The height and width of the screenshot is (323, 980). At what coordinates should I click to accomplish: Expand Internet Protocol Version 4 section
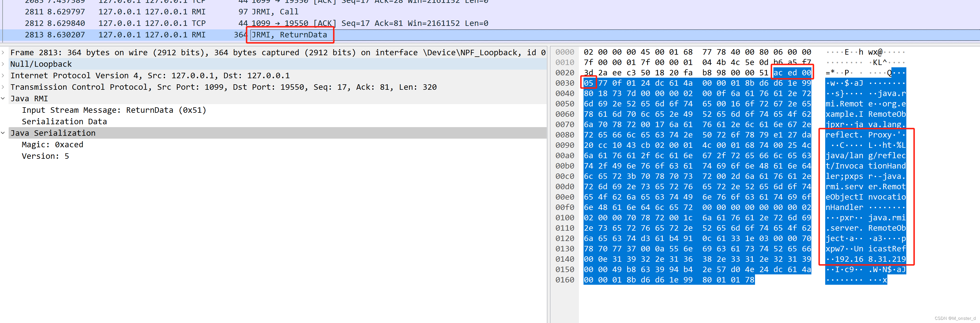pos(3,75)
